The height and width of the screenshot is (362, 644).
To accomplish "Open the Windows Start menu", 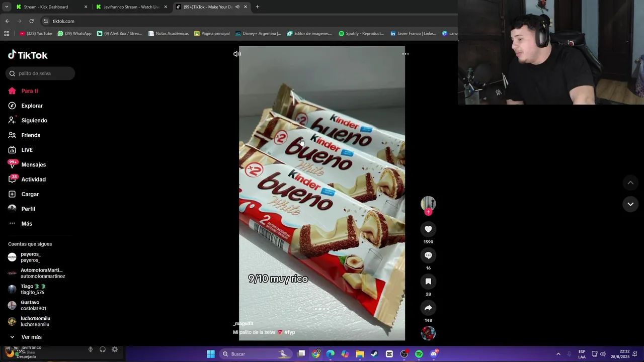I will pos(211,354).
